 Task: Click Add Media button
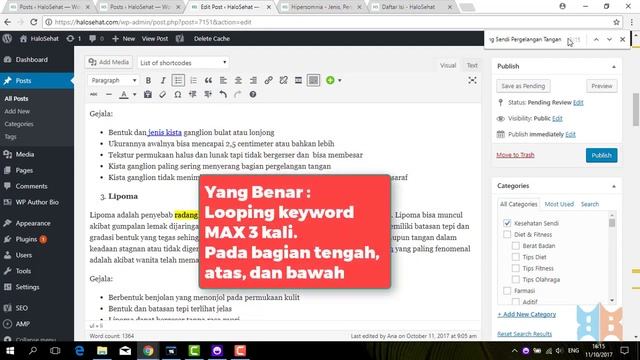(x=109, y=62)
